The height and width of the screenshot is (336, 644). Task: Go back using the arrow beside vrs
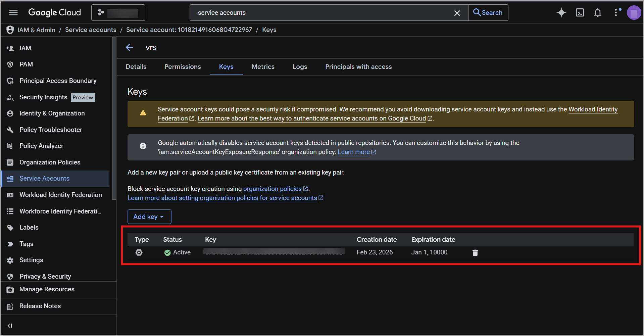click(x=130, y=48)
